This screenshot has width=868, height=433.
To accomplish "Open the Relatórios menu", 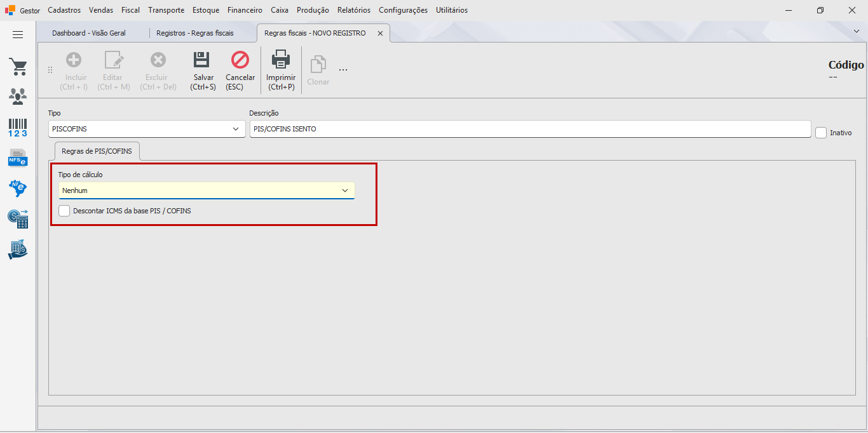I will click(354, 10).
